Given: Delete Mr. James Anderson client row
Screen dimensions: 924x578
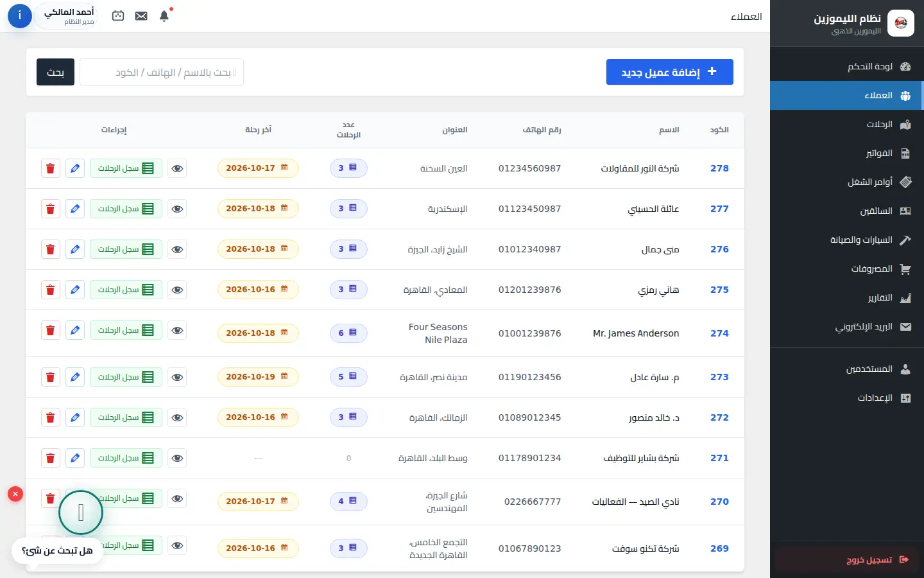Looking at the screenshot, I should click(50, 330).
